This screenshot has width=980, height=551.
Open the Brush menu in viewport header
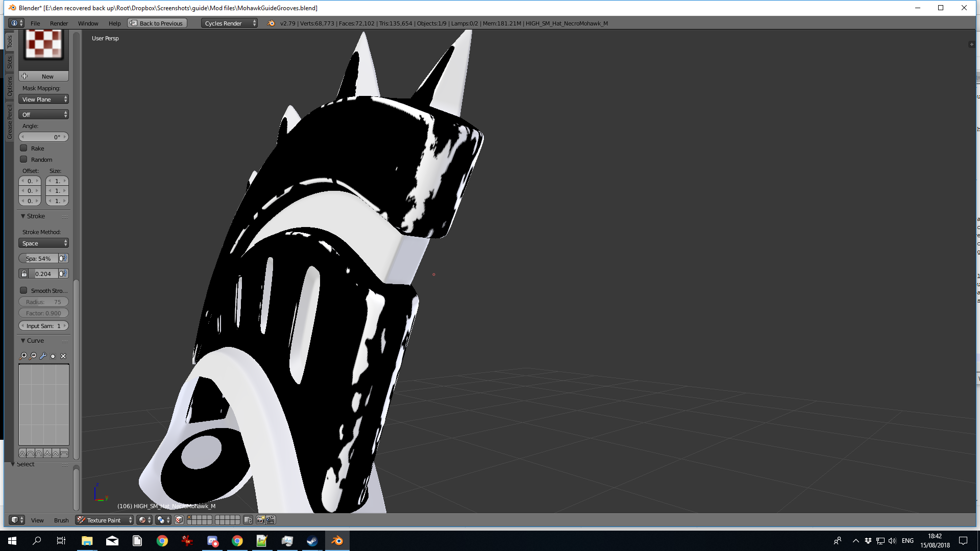[x=61, y=520]
